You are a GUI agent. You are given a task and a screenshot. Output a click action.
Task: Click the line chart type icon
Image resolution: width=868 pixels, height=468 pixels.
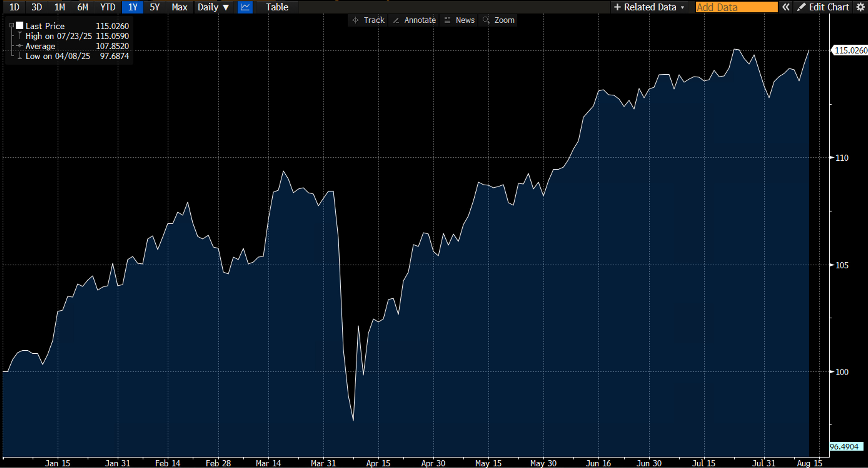[x=245, y=7]
